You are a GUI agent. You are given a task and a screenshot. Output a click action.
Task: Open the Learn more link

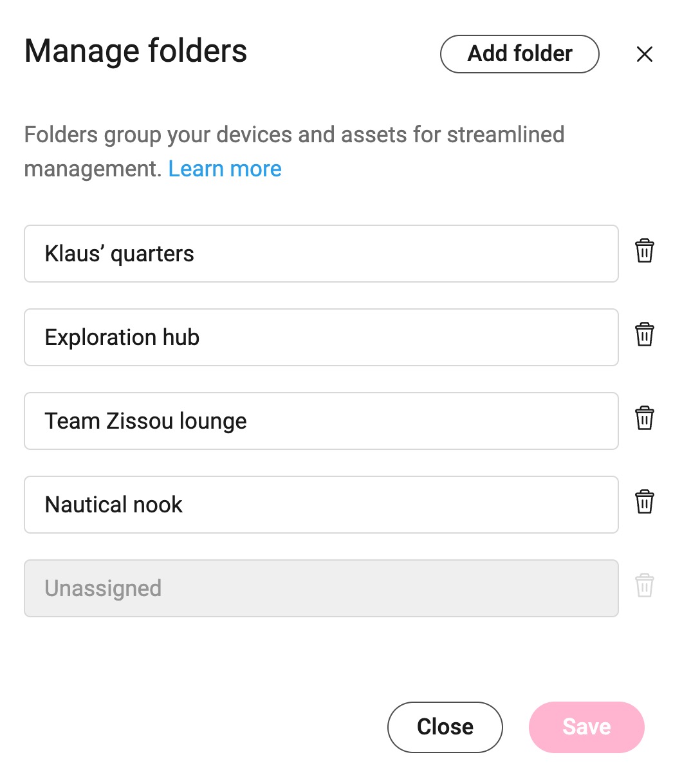(225, 169)
